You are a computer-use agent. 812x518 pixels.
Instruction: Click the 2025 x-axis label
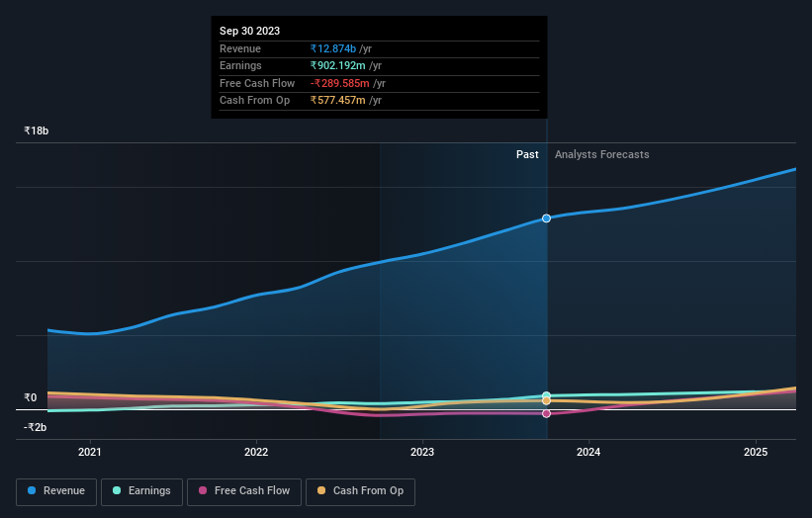coord(756,452)
